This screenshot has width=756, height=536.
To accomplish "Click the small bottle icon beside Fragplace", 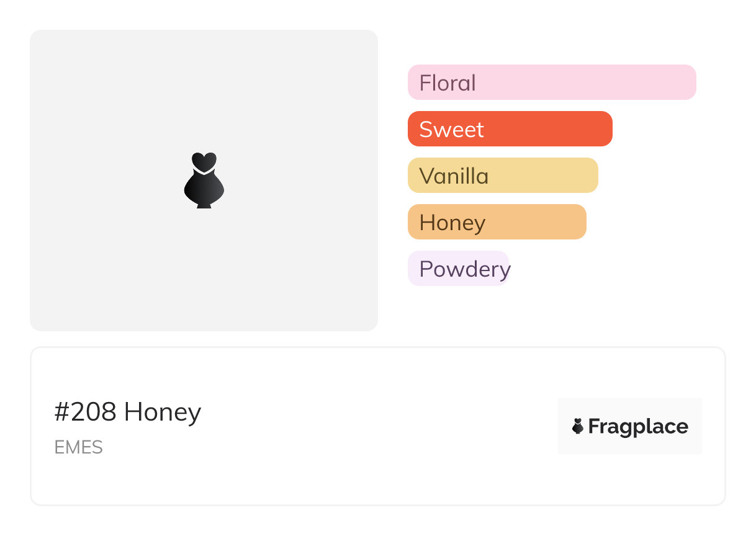I will (x=578, y=426).
